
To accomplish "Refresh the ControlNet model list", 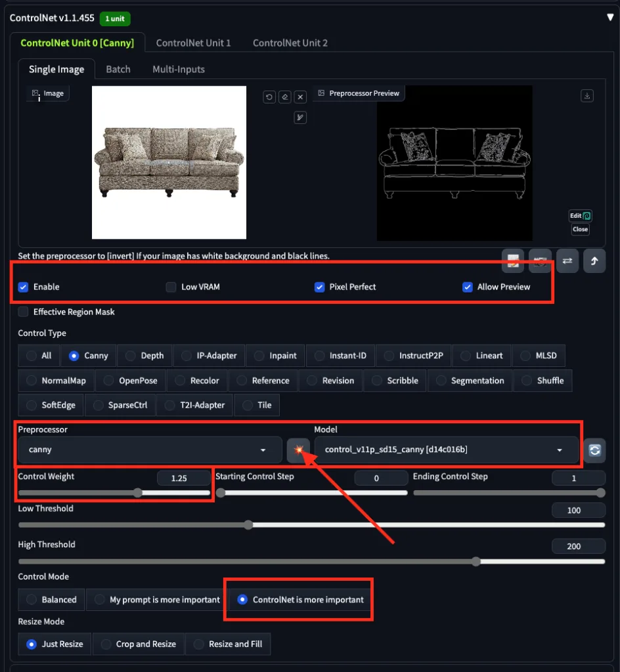I will pos(594,450).
